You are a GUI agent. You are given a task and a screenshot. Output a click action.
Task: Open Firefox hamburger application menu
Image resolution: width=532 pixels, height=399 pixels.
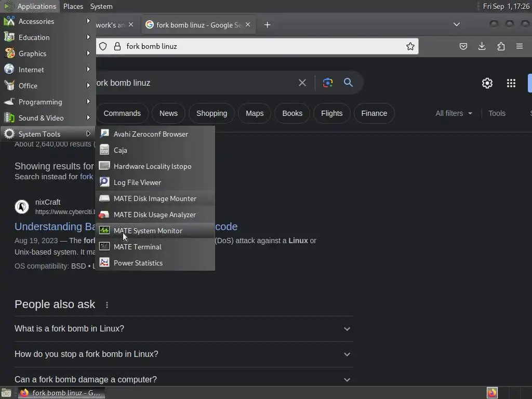pos(520,46)
